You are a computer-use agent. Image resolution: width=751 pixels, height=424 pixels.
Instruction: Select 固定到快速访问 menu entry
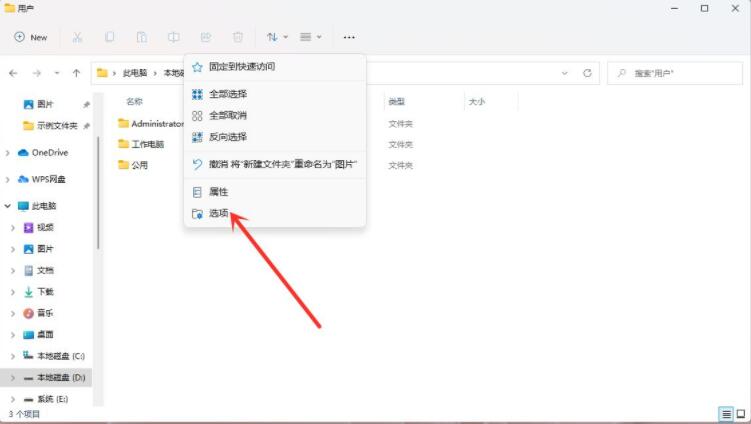coord(275,67)
